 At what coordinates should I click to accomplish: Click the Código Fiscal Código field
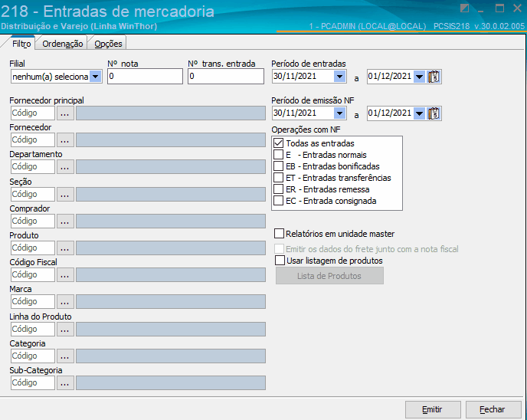tap(33, 275)
